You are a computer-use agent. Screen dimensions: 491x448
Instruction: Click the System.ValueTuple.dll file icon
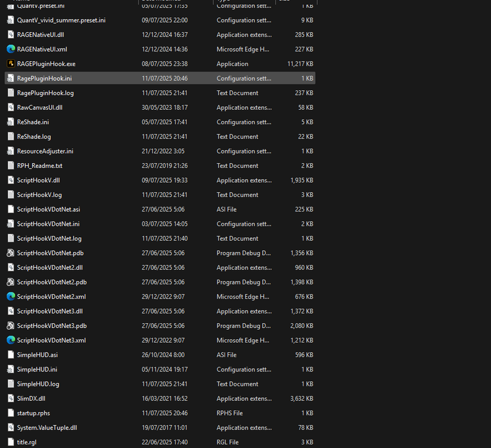pos(11,427)
